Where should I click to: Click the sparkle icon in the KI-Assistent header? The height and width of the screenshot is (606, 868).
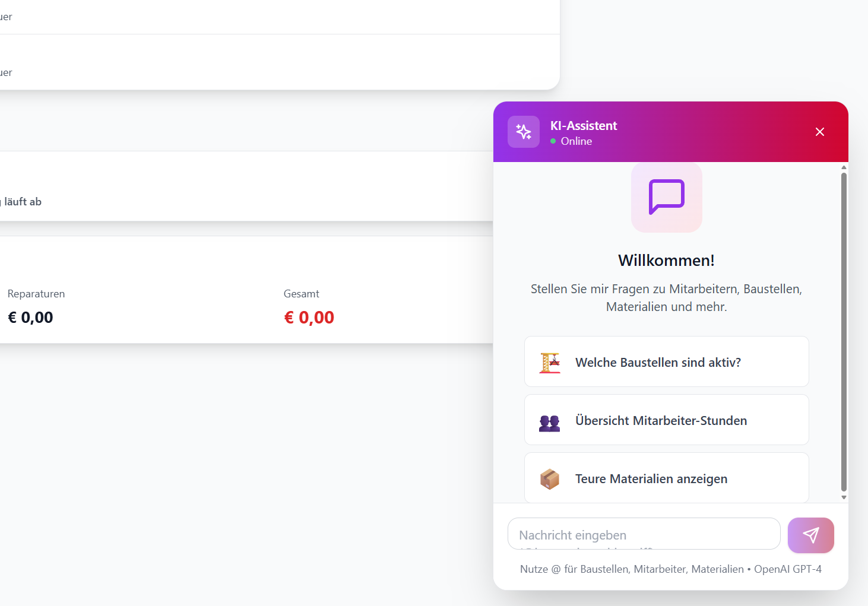[524, 132]
